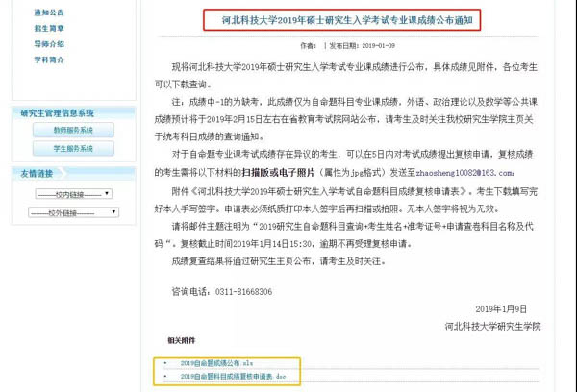
Task: Click the 学生服务系统 button
Action: tap(73, 148)
